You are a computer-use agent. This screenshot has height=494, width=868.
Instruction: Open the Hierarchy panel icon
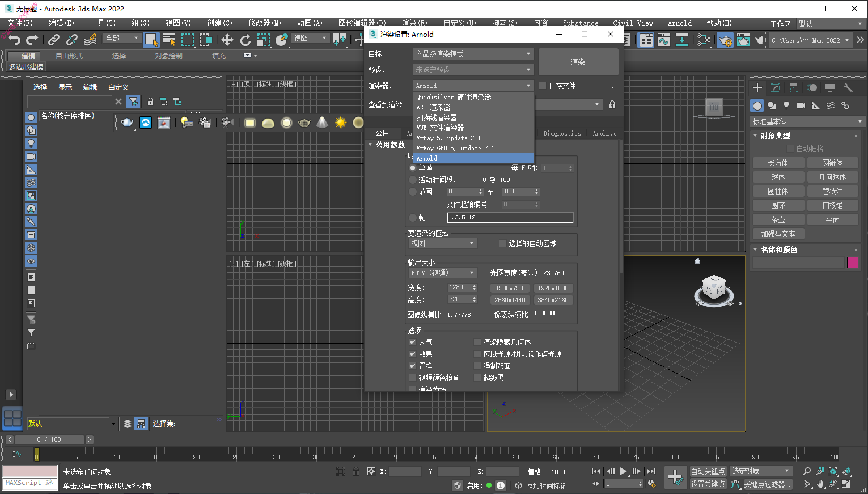click(794, 87)
